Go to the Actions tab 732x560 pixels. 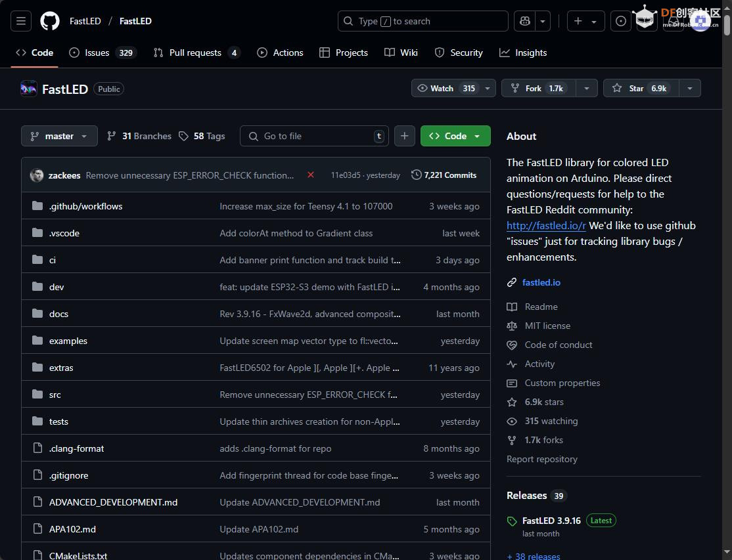(x=280, y=53)
